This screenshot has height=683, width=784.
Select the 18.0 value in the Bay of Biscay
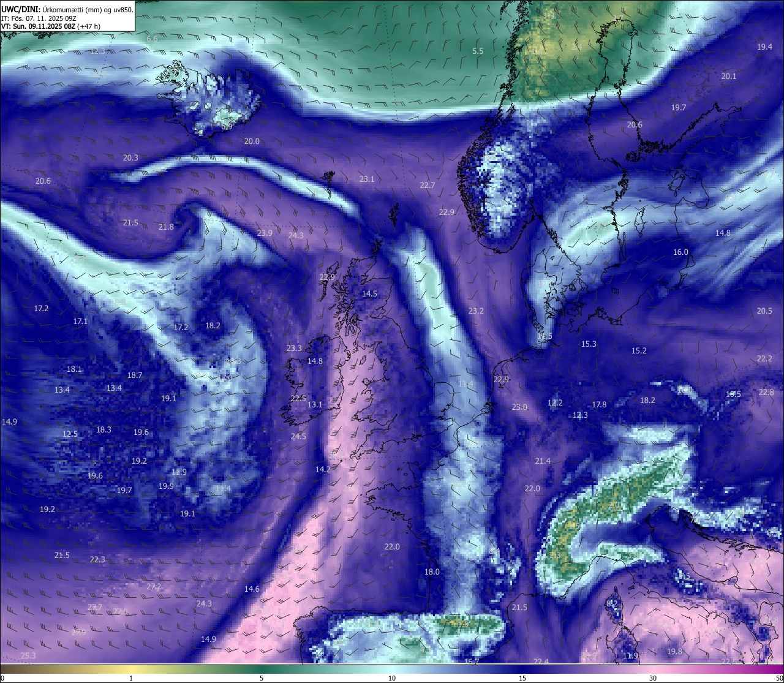tap(432, 572)
